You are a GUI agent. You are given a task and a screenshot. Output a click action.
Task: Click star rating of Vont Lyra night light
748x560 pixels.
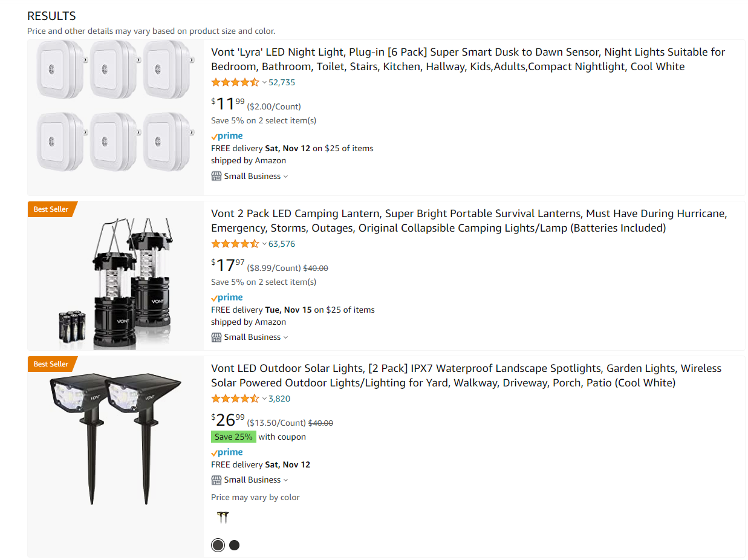(x=235, y=82)
